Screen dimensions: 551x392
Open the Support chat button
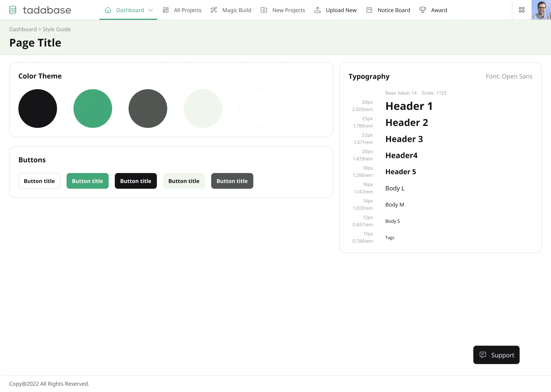496,355
